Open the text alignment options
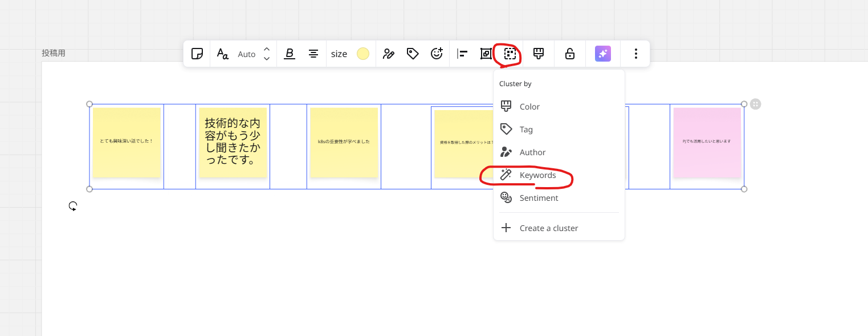This screenshot has width=868, height=336. pos(313,54)
